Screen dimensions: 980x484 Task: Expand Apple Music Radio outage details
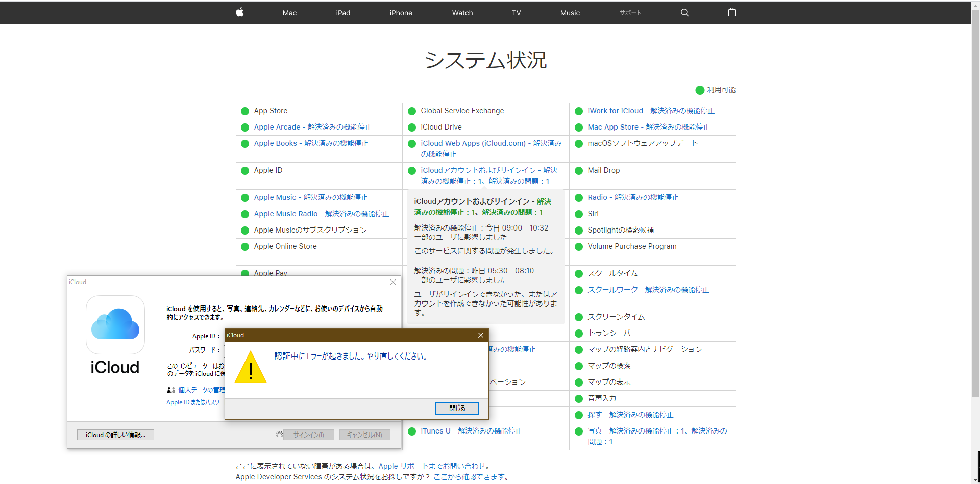coord(321,214)
